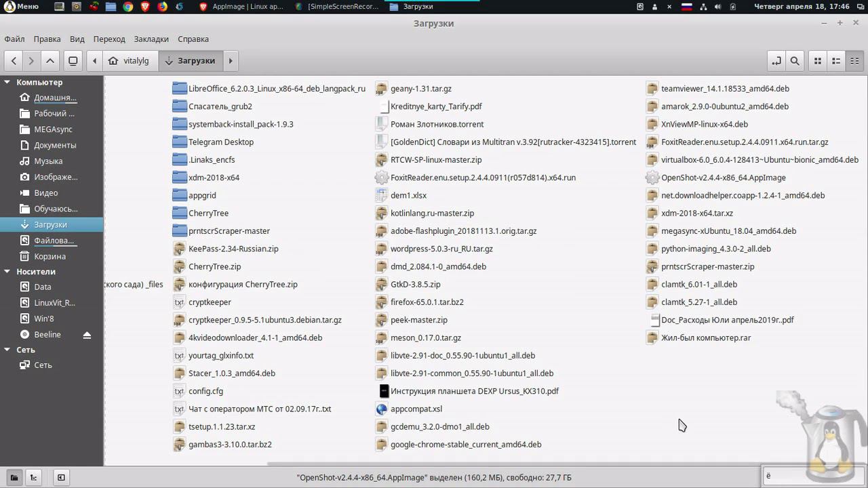Select the teamviewer deb package icon
Viewport: 868px width, 488px height.
[x=652, y=88]
